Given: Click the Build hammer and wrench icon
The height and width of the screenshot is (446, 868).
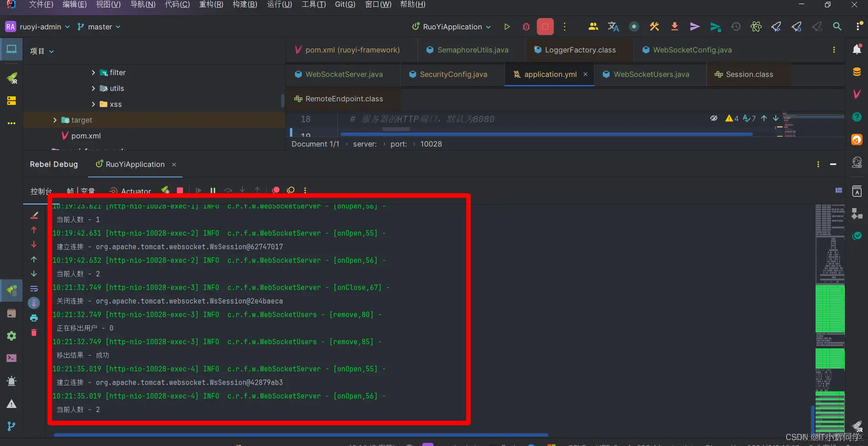Looking at the screenshot, I should [x=654, y=27].
